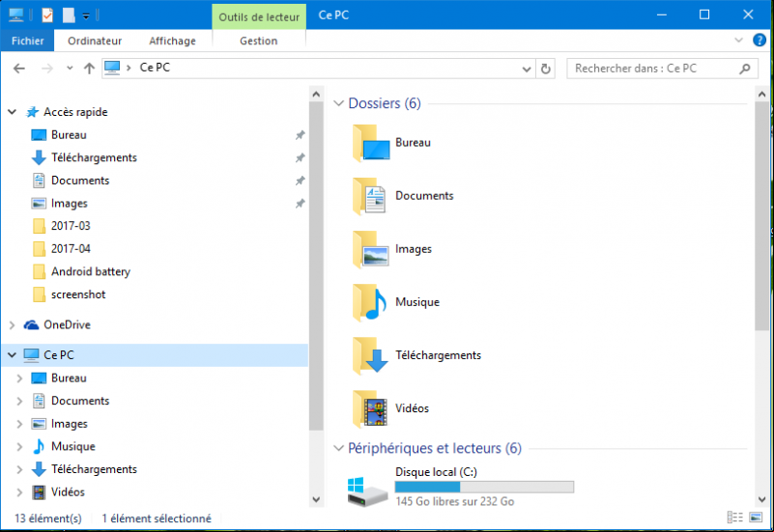Click the navigation pane scrollbar down arrow

tap(316, 499)
